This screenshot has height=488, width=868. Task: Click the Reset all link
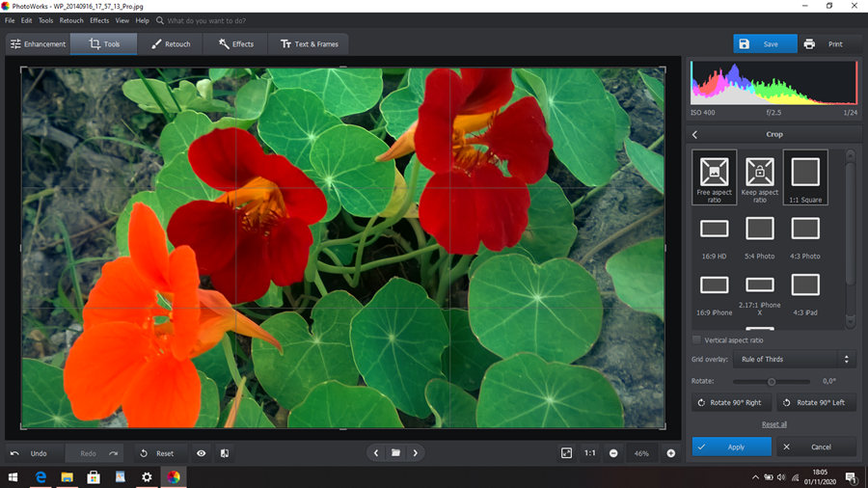click(773, 424)
